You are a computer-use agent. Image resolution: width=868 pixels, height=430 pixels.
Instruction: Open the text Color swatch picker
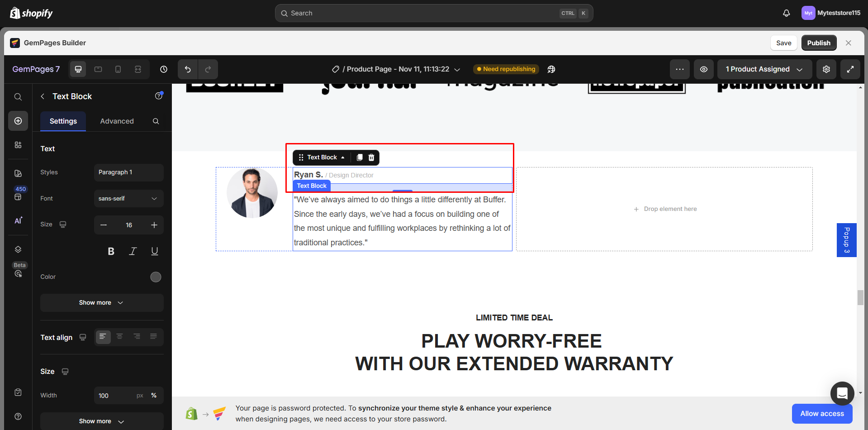[156, 277]
